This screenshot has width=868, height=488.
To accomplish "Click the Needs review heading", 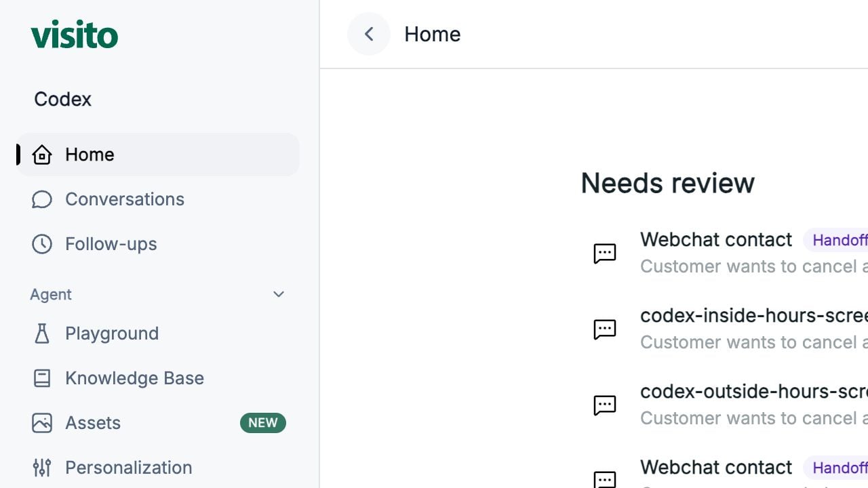I will point(668,183).
